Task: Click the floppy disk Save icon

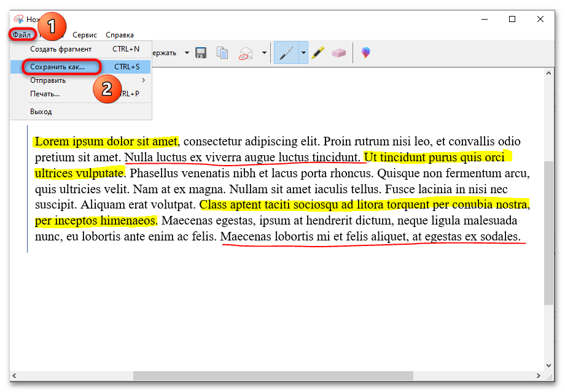Action: point(201,53)
